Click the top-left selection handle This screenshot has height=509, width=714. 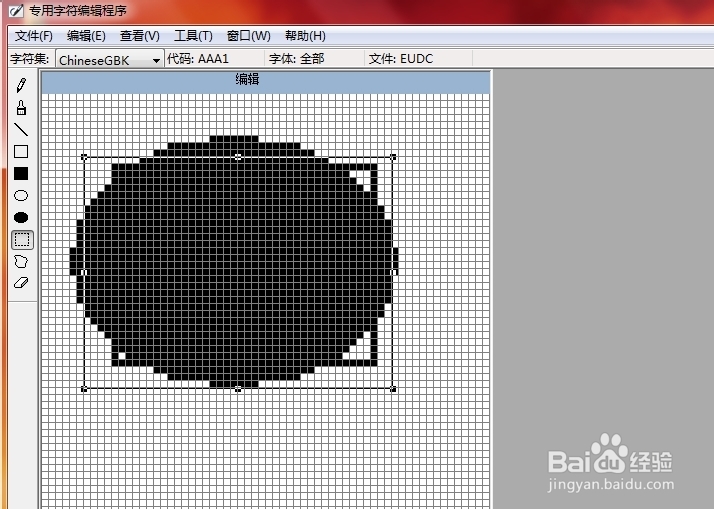(x=84, y=157)
